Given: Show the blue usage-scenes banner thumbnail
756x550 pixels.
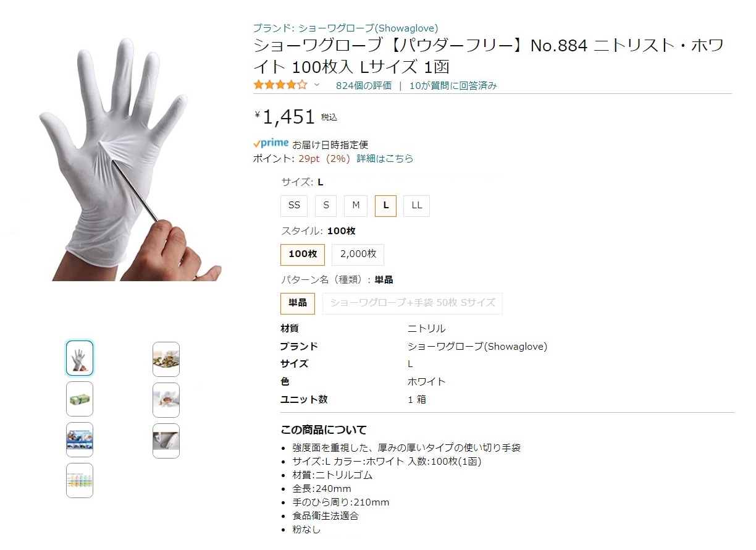Looking at the screenshot, I should tap(80, 439).
